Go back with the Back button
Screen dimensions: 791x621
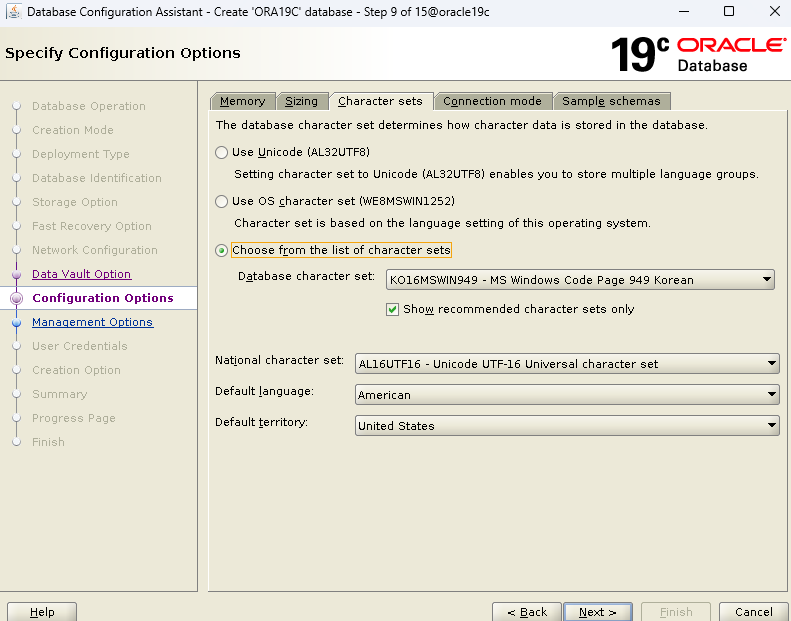pos(527,612)
